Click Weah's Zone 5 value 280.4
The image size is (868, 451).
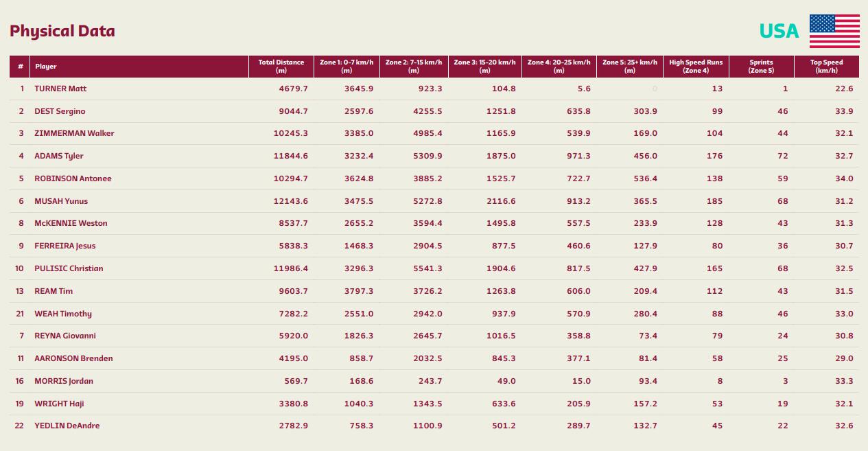645,314
